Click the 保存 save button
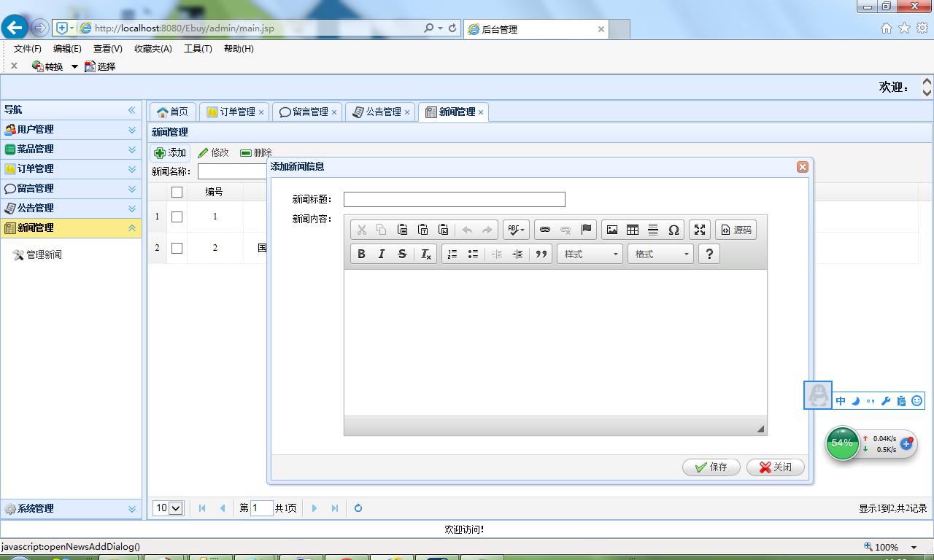Image resolution: width=934 pixels, height=560 pixels. tap(711, 467)
